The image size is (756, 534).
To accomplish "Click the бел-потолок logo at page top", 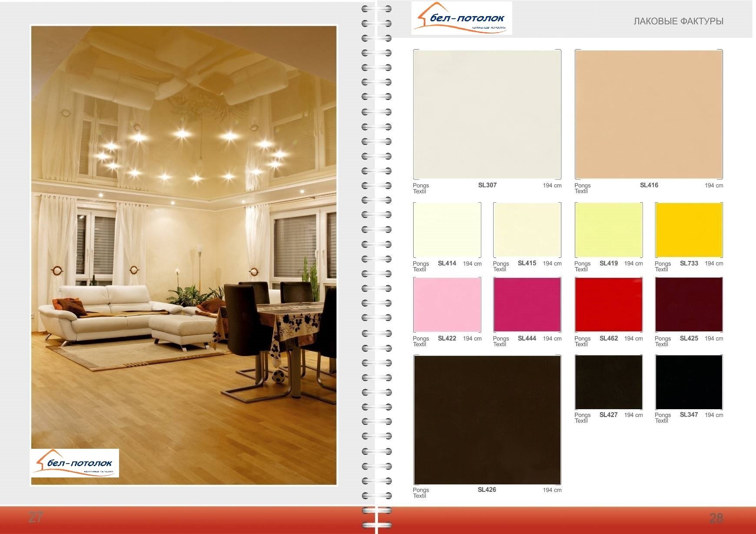I will click(x=461, y=18).
